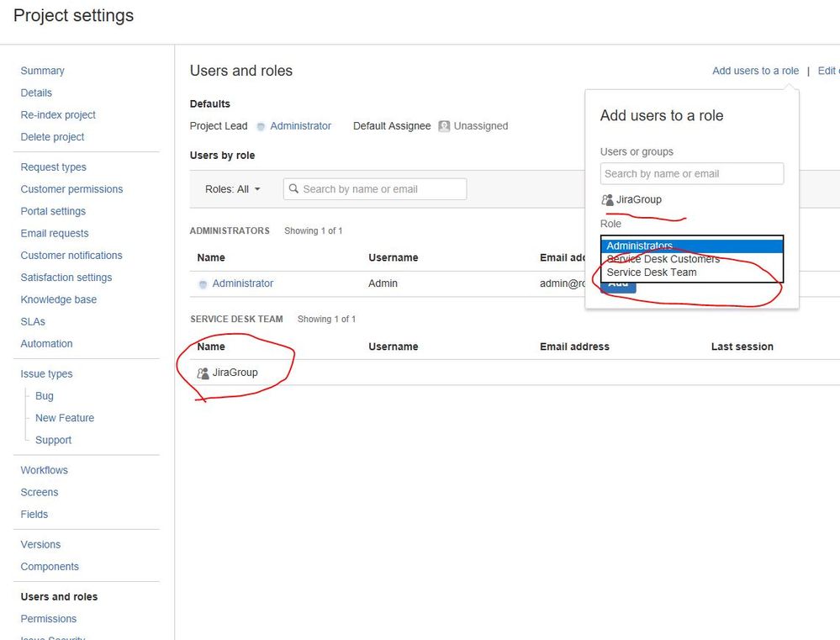The height and width of the screenshot is (640, 840).
Task: Click JiraGroup entry in the Service Desk Team table
Action: click(235, 373)
